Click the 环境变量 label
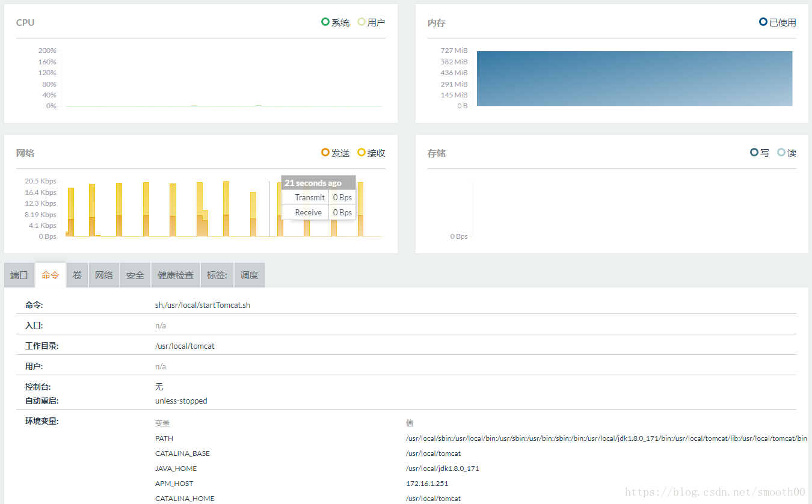The height and width of the screenshot is (504, 812). tap(42, 421)
